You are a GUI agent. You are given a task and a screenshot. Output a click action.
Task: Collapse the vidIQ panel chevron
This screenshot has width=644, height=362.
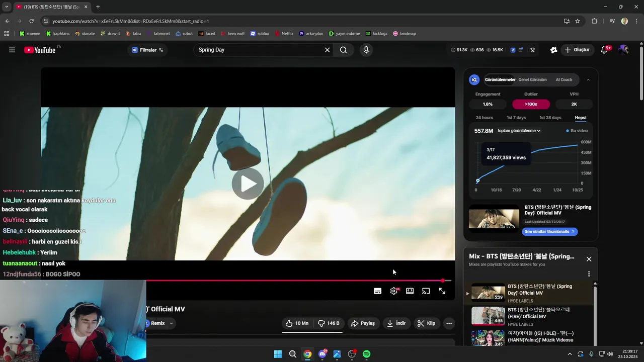(588, 79)
